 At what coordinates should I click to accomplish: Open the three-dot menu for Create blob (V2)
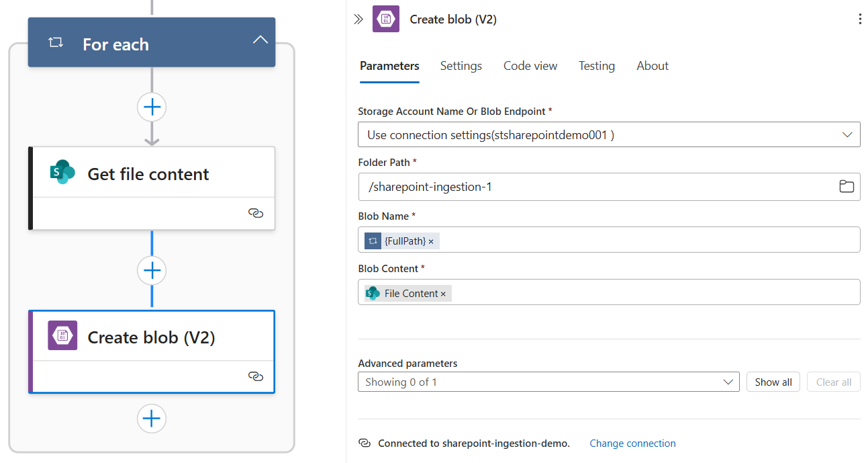point(860,19)
